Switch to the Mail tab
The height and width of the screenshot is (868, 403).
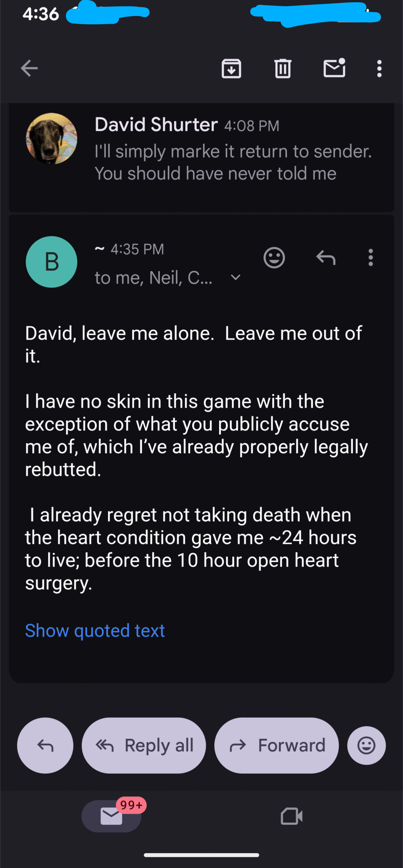111,816
